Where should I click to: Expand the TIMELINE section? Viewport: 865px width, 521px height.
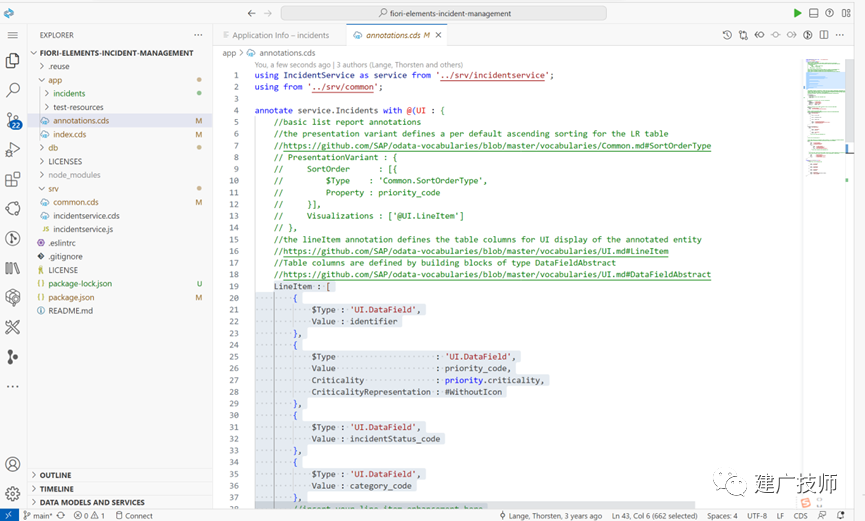point(120,489)
